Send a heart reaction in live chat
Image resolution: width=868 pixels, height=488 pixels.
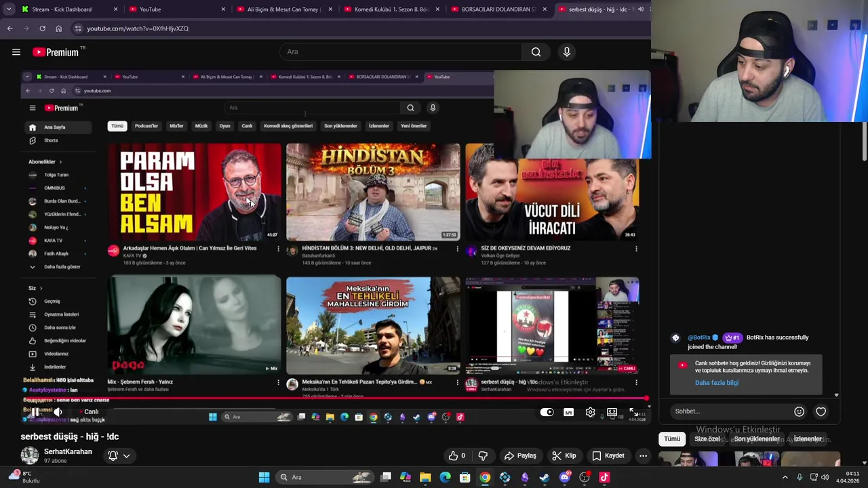coord(821,411)
